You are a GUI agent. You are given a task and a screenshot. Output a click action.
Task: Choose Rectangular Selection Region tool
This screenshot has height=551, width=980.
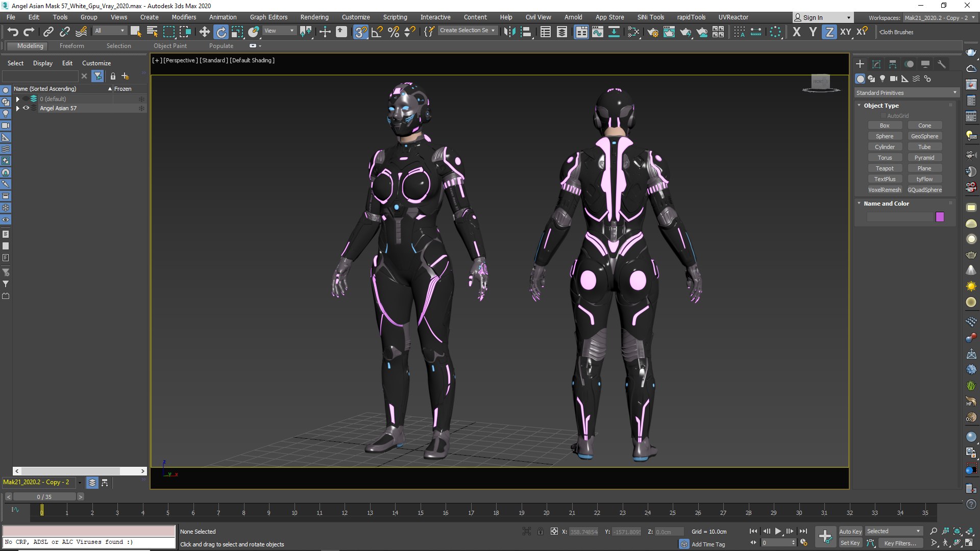pos(168,32)
